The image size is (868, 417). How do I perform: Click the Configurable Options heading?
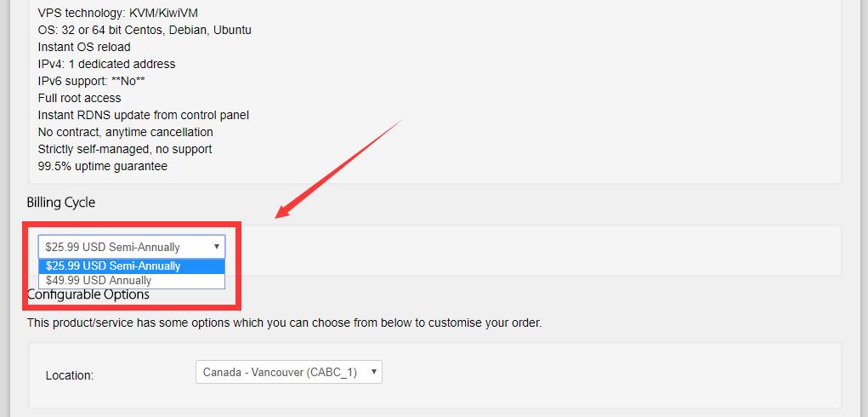(88, 294)
